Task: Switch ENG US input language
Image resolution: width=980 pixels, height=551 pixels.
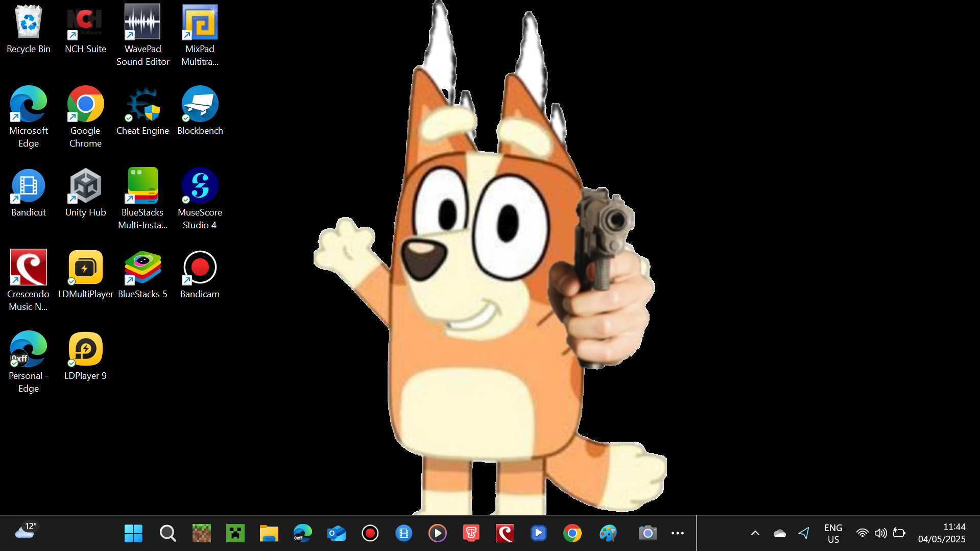Action: (833, 533)
